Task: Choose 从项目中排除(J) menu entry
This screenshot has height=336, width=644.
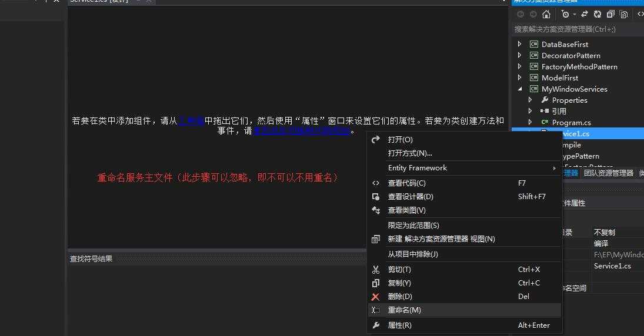Action: click(x=464, y=254)
